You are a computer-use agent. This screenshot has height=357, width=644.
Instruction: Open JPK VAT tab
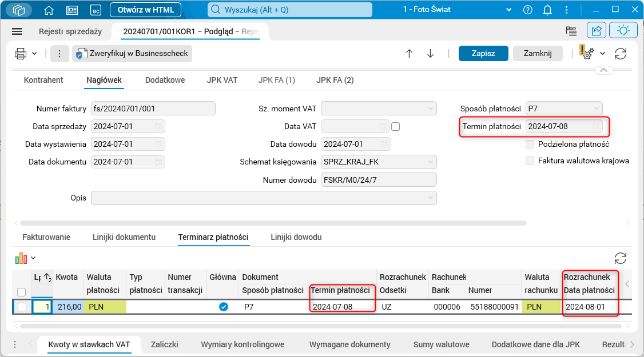pos(222,80)
